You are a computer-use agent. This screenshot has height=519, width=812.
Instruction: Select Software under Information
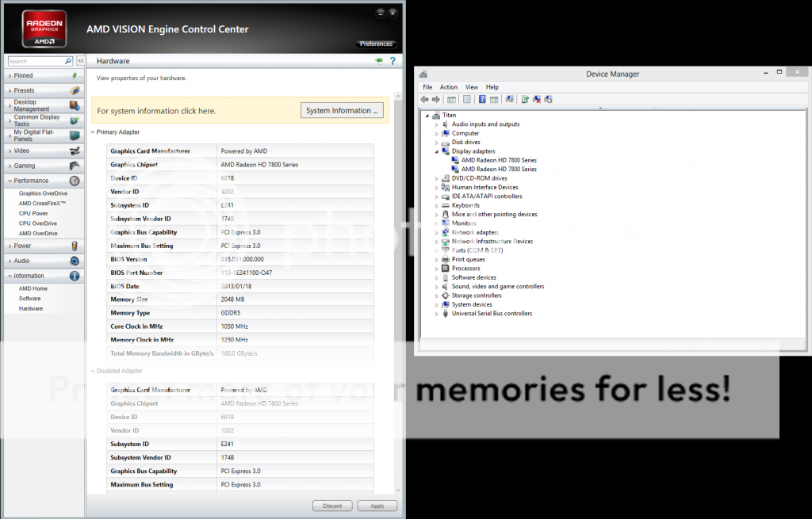point(29,299)
